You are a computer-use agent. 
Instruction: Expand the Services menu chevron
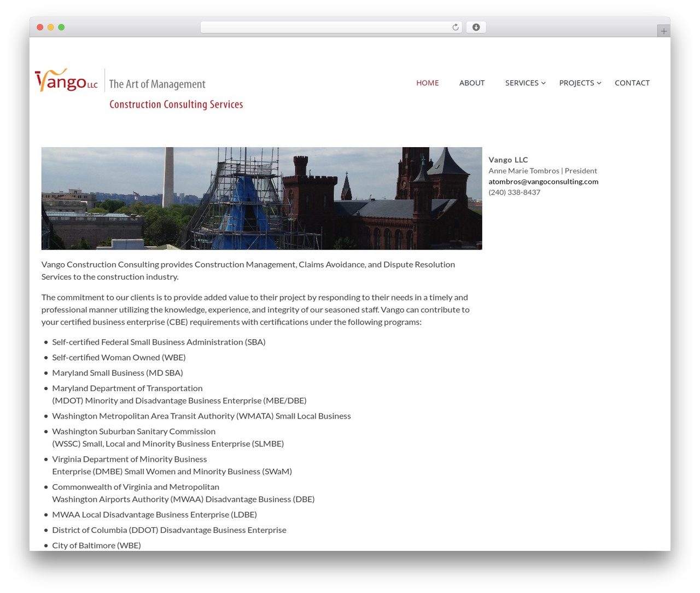point(543,83)
